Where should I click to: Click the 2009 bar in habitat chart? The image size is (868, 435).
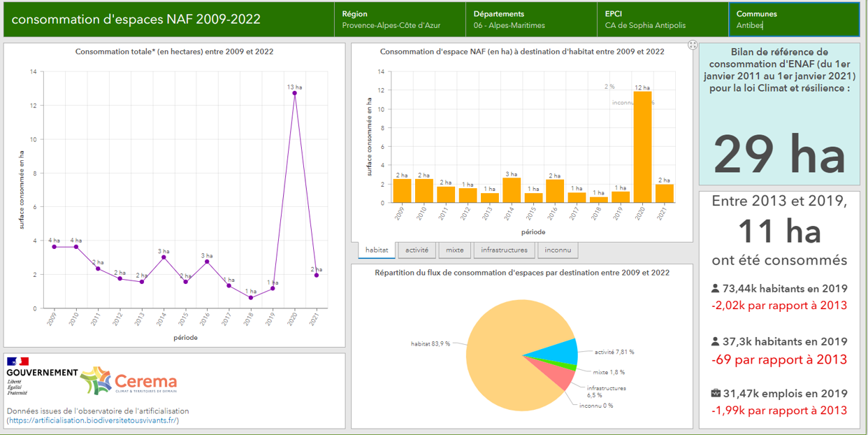click(402, 191)
